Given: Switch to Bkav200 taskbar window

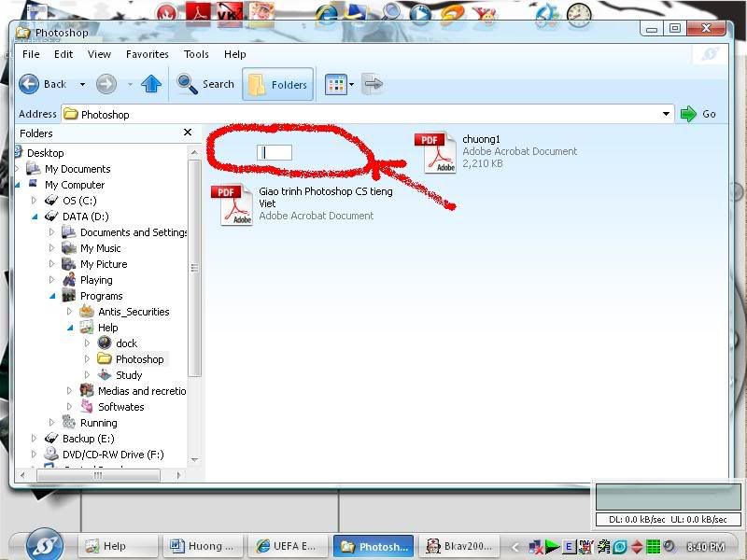Looking at the screenshot, I should coord(458,546).
